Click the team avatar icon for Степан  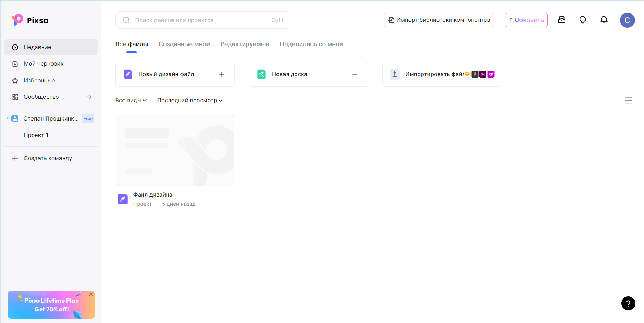pos(15,118)
